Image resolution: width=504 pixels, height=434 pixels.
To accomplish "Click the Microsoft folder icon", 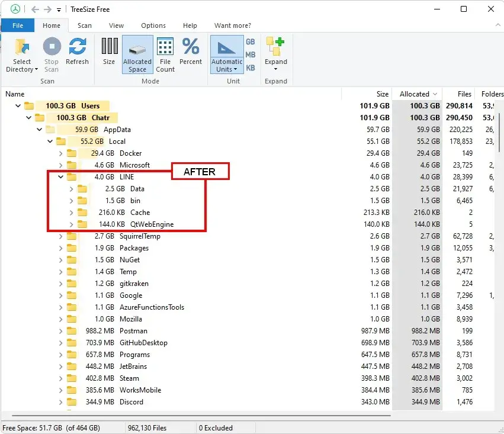I will [x=72, y=165].
